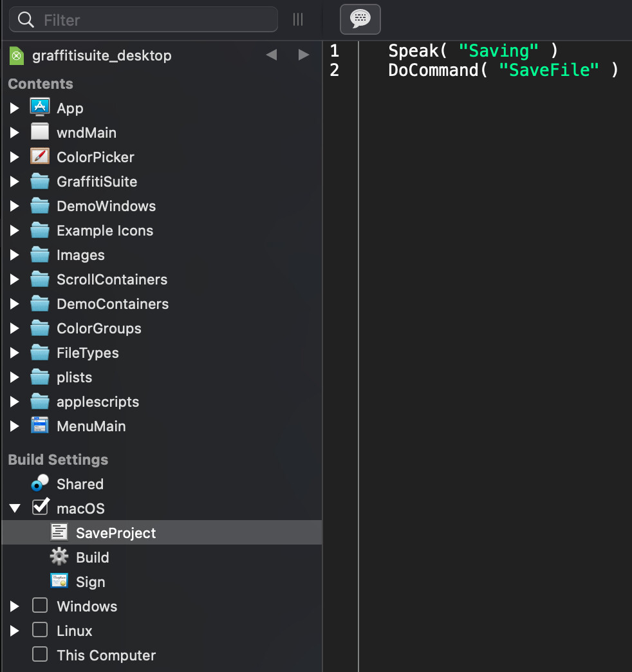Open the MenuMain menu bar item
Viewport: 632px width, 672px height.
click(x=91, y=426)
